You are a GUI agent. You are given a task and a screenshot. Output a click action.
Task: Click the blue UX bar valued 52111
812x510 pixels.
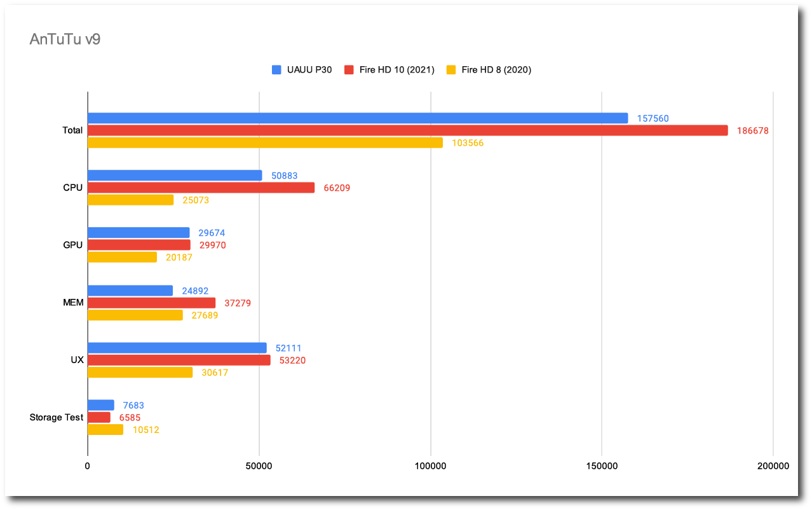pyautogui.click(x=177, y=348)
